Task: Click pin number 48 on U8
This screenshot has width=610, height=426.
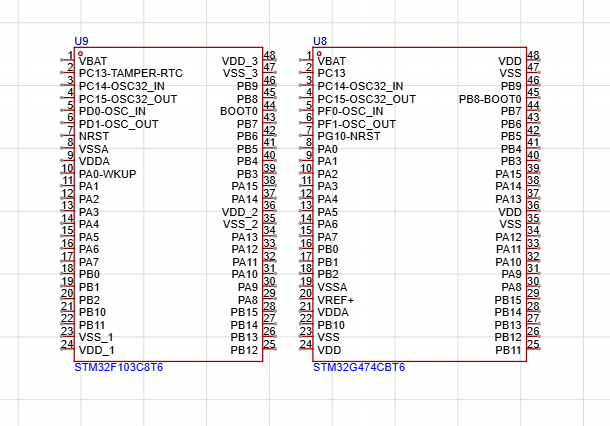Action: 533,55
